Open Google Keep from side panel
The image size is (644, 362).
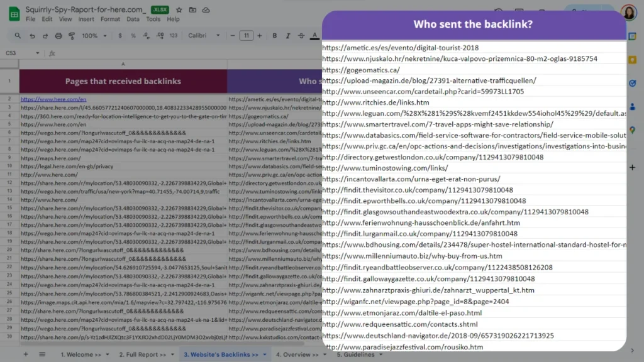tap(633, 60)
